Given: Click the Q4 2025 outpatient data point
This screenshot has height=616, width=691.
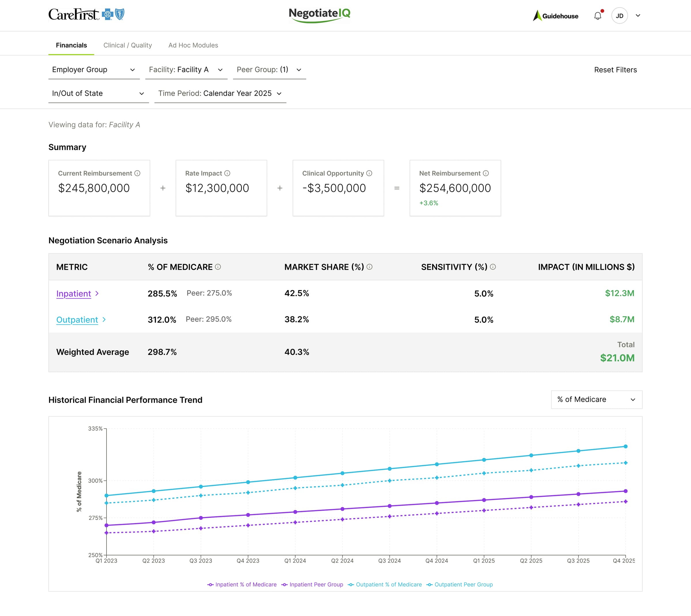Looking at the screenshot, I should [625, 446].
